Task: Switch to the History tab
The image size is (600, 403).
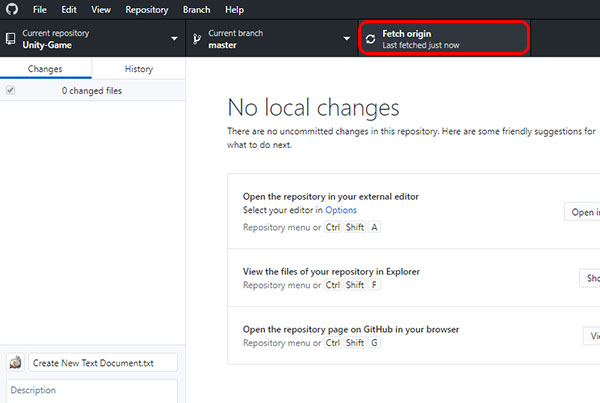Action: 139,69
